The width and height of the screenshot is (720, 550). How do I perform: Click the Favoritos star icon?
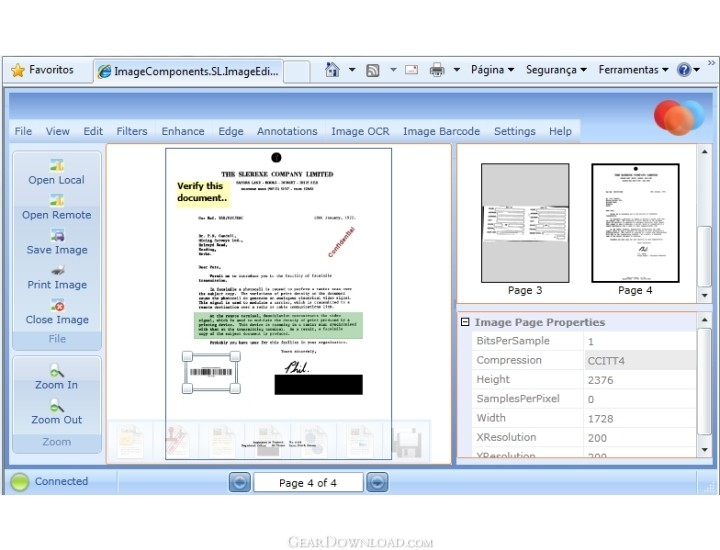click(x=18, y=70)
